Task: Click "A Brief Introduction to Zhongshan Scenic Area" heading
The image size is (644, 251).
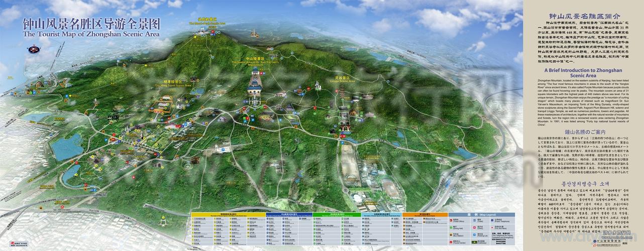Action: [583, 73]
